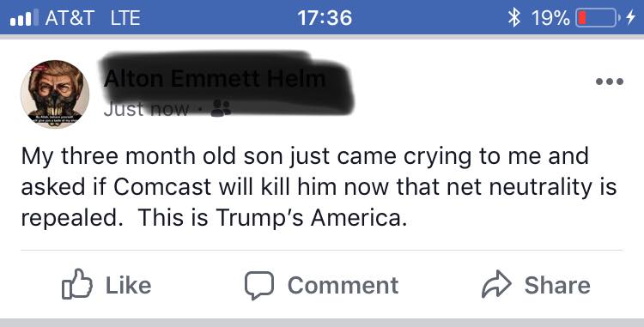Tap the battery indicator icon
The height and width of the screenshot is (327, 644).
(598, 18)
